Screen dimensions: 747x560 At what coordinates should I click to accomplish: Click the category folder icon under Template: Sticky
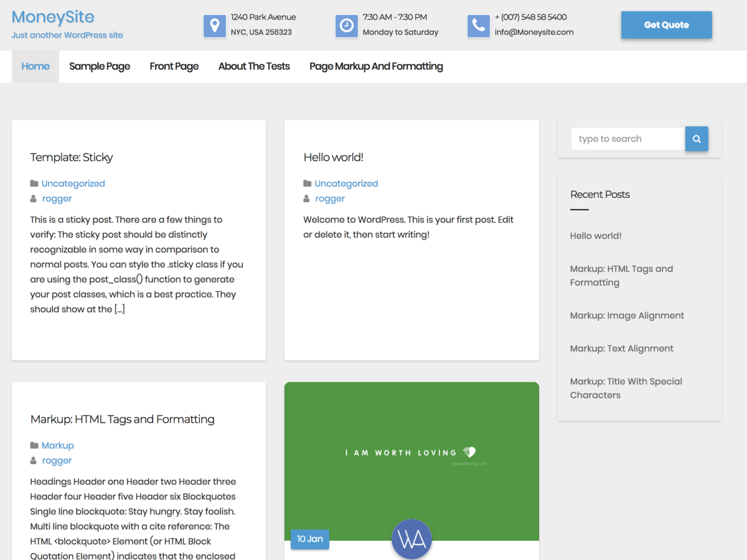pos(34,183)
